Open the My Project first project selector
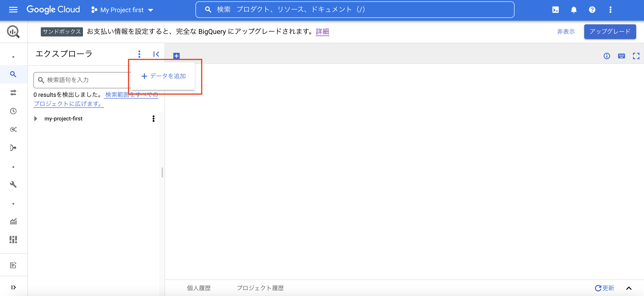The height and width of the screenshot is (296, 644). tap(122, 10)
